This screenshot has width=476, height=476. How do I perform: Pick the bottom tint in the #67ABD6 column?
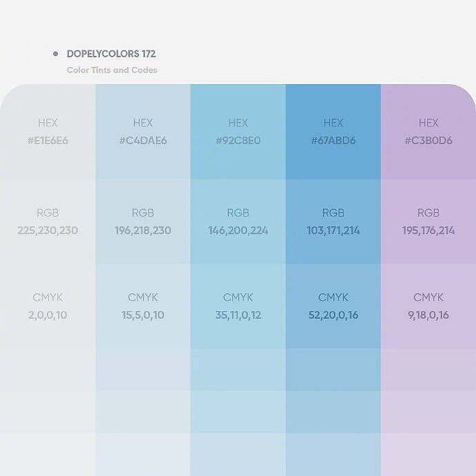333,455
